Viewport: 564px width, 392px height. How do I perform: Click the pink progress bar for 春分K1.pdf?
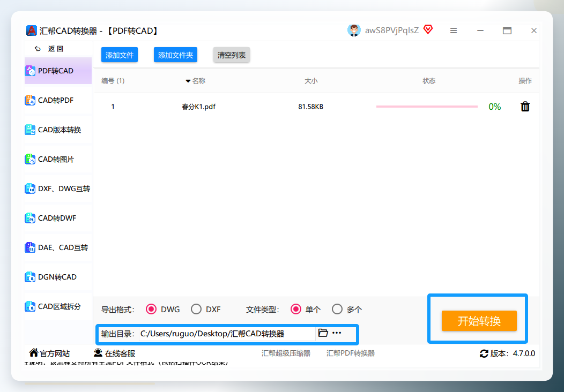point(427,107)
